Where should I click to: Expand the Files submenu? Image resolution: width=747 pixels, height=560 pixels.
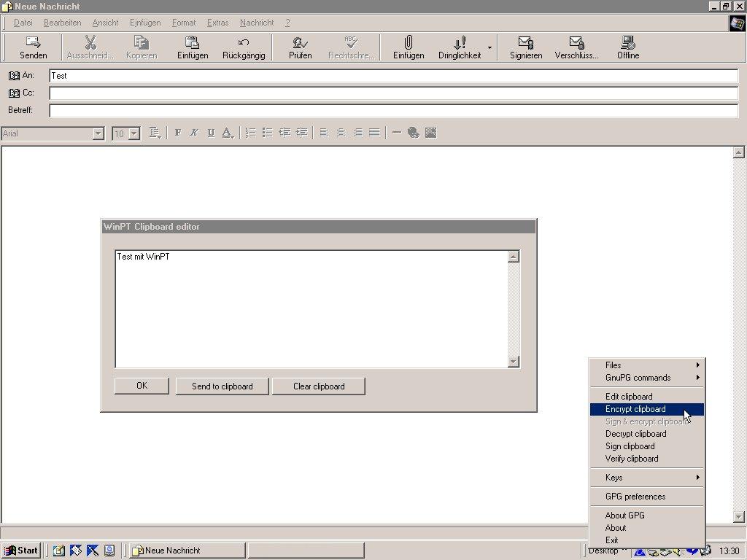[x=647, y=365]
